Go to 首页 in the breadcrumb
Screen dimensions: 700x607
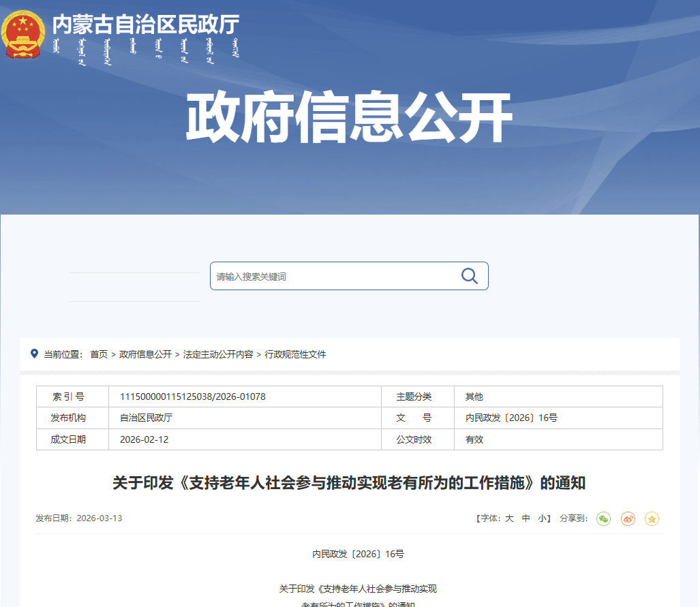(99, 354)
